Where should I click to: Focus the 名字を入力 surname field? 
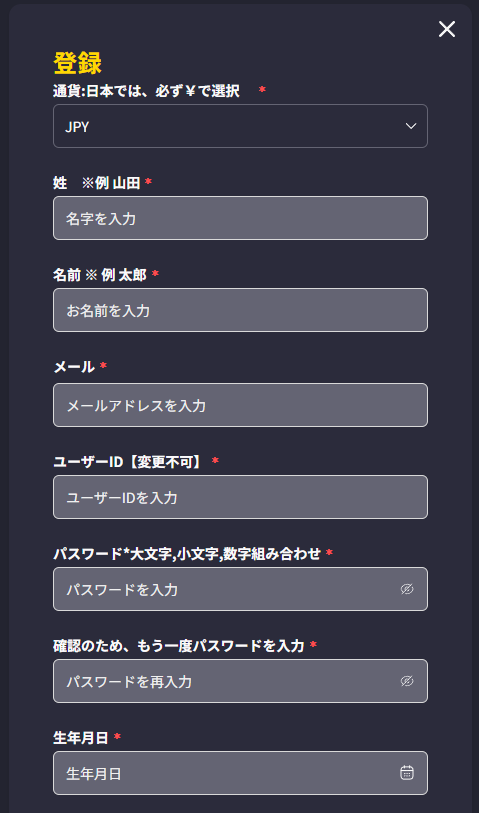coord(240,218)
